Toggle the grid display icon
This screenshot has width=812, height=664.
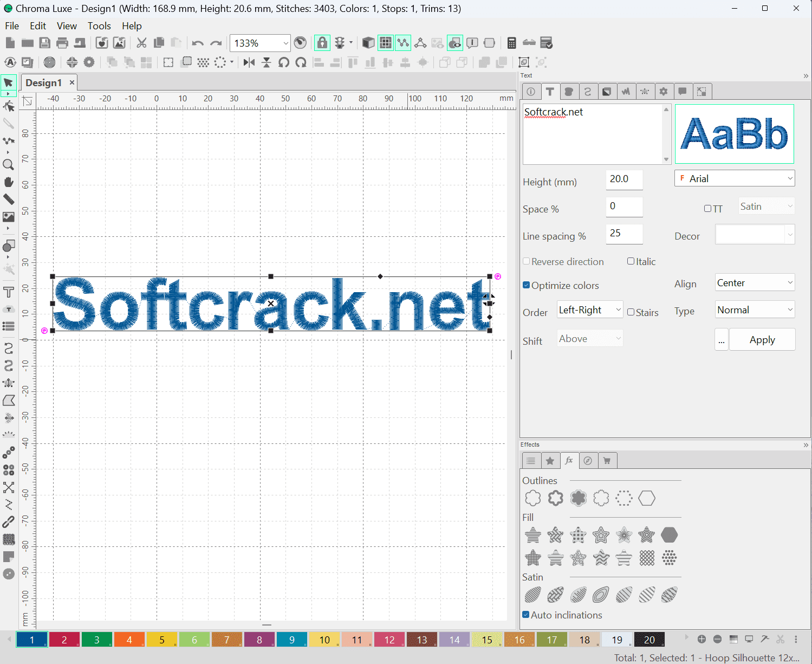(x=386, y=43)
